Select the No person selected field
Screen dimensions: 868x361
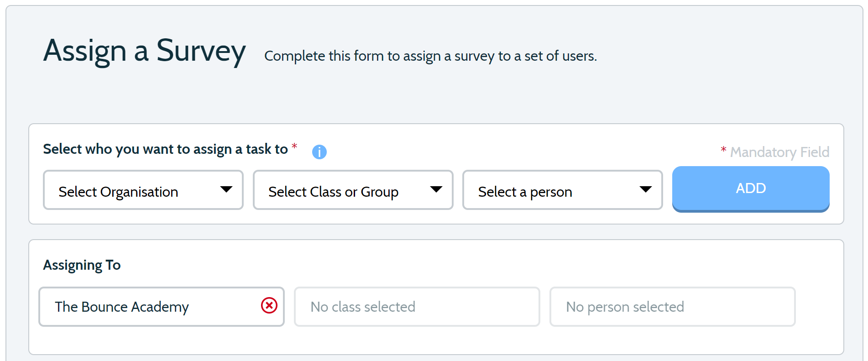673,307
